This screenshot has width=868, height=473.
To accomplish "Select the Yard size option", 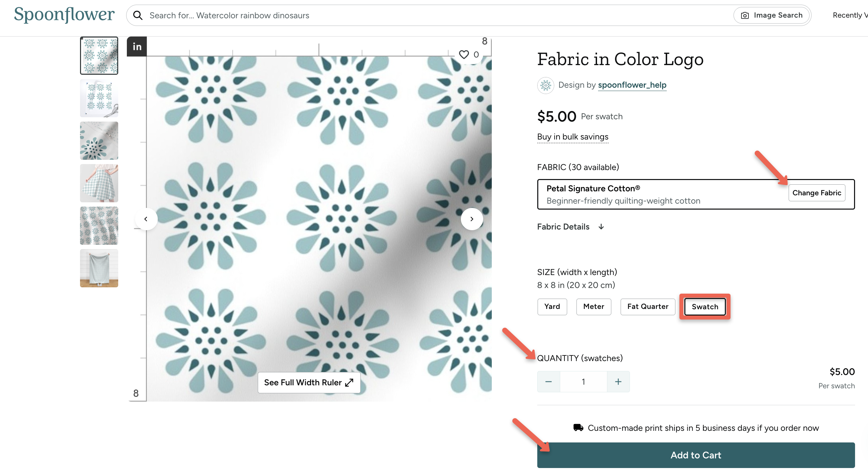I will point(552,307).
